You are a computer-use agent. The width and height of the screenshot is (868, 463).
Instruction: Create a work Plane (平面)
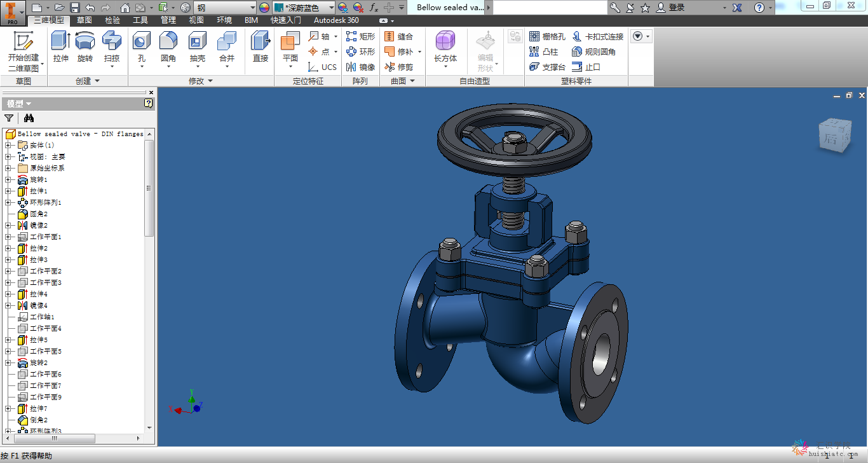click(290, 50)
